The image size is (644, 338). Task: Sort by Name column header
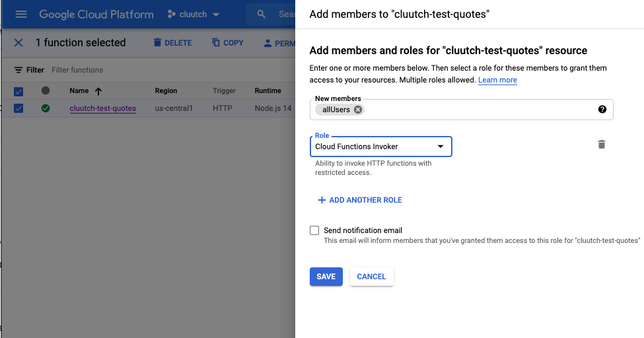(79, 90)
